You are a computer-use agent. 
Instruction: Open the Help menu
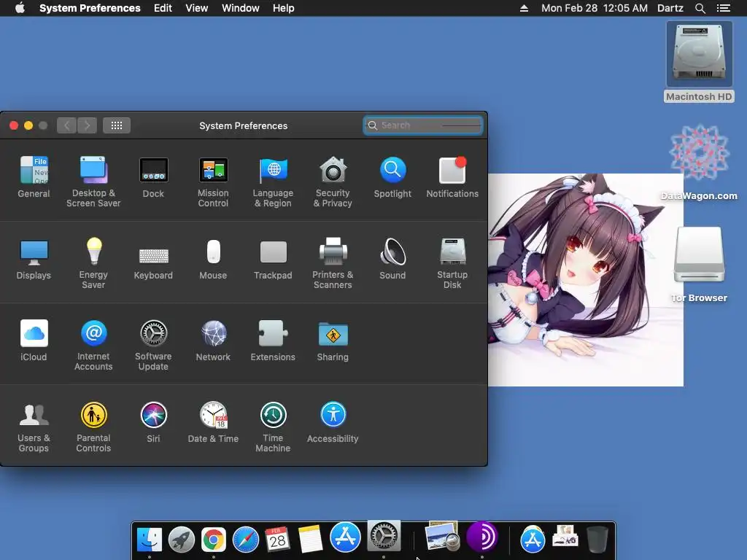click(x=284, y=8)
